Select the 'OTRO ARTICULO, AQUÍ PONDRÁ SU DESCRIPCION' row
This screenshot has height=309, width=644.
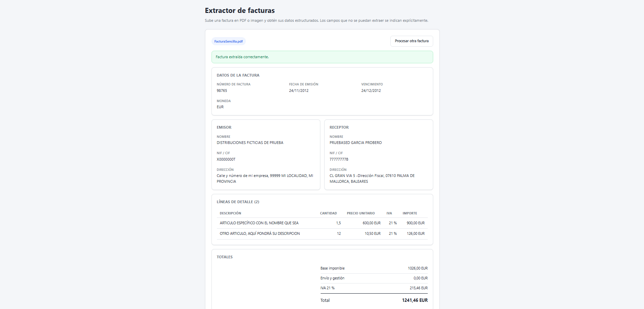(x=322, y=233)
